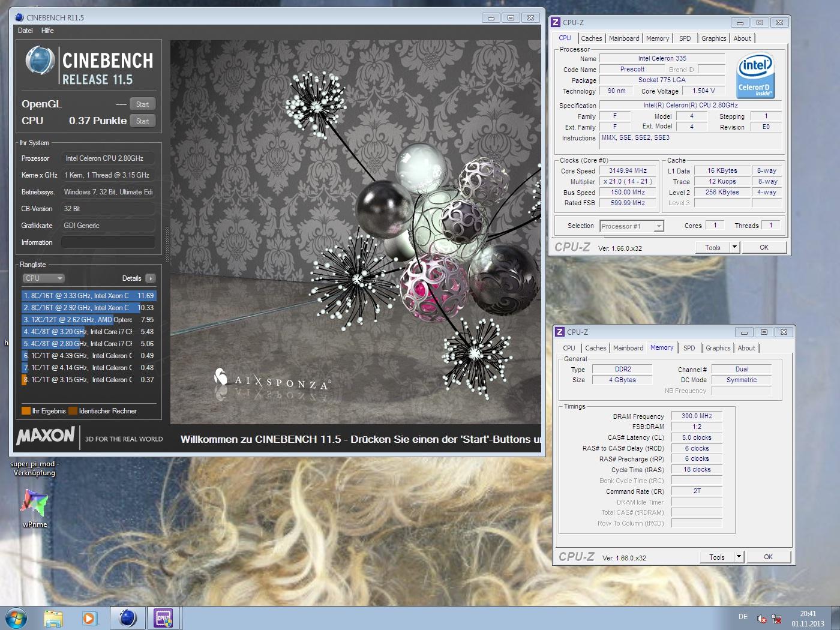840x630 pixels.
Task: Select SPD tab in lower CPU-Z window
Action: [689, 348]
